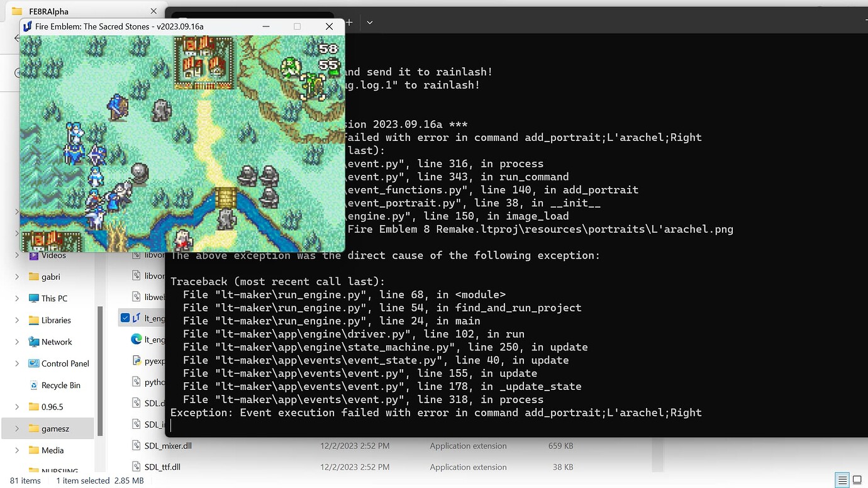
Task: Click the Fire Emblem game window title icon
Action: coord(28,26)
